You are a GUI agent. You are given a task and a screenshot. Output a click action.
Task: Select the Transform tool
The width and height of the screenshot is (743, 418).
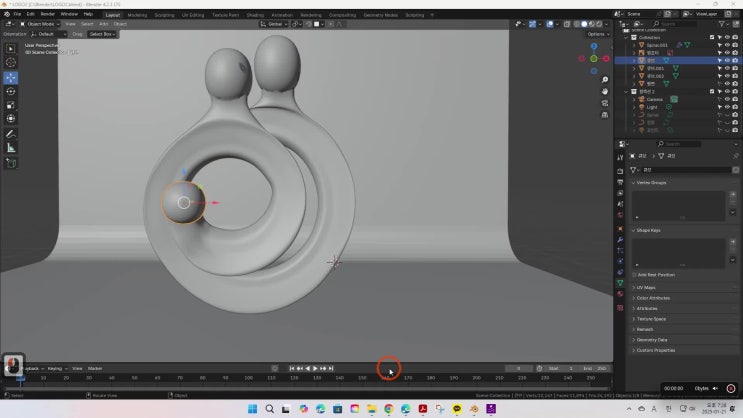pos(11,119)
